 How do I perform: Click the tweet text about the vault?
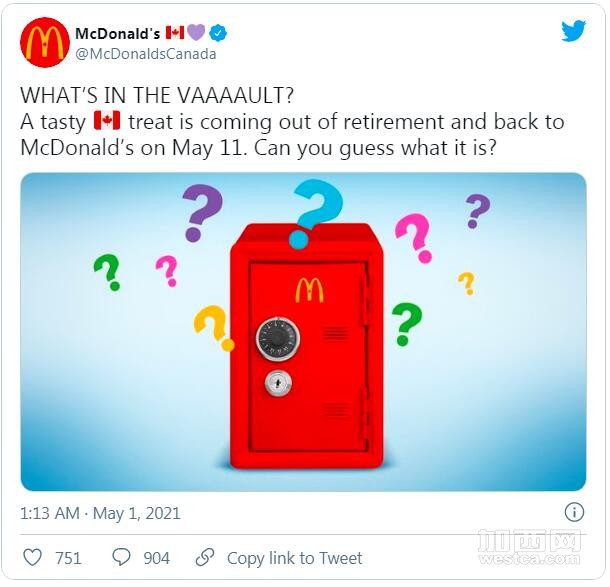[x=292, y=121]
